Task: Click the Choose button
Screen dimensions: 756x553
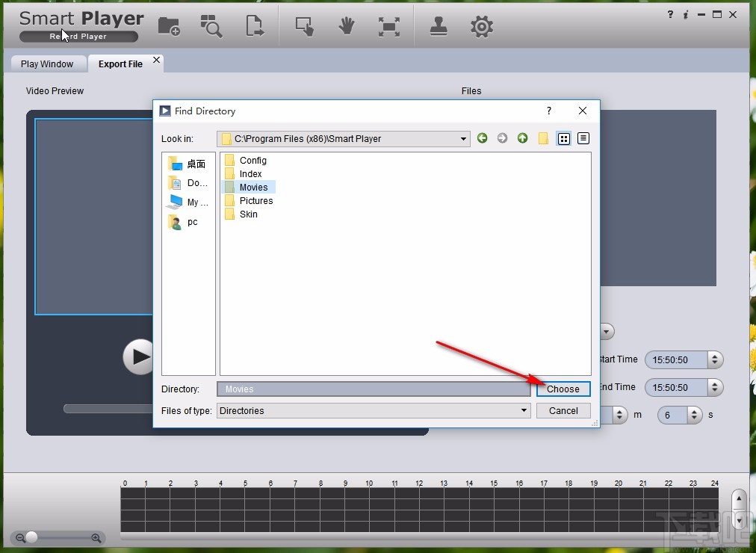Action: [563, 389]
